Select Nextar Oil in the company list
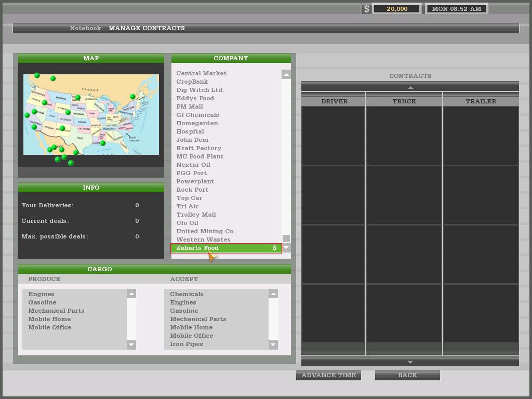This screenshot has height=399, width=532. tap(193, 165)
